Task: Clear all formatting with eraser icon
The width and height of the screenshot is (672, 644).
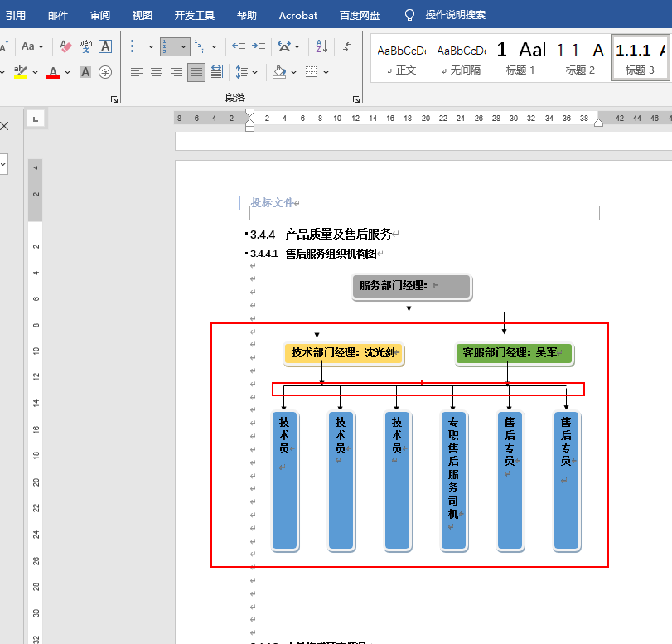Action: coord(65,46)
